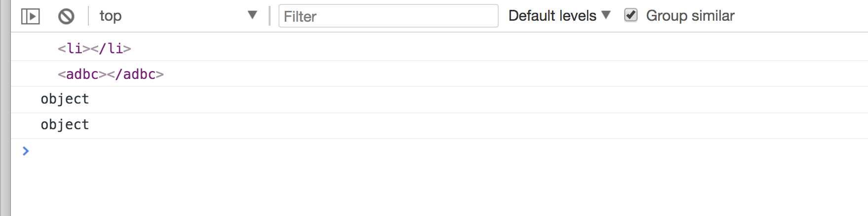Click the triangle next to Default levels
Viewport: 868px width, 216px height.
click(x=606, y=15)
